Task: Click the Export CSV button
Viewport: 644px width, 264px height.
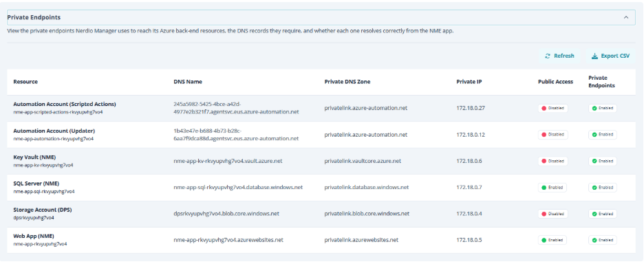Action: tap(610, 56)
